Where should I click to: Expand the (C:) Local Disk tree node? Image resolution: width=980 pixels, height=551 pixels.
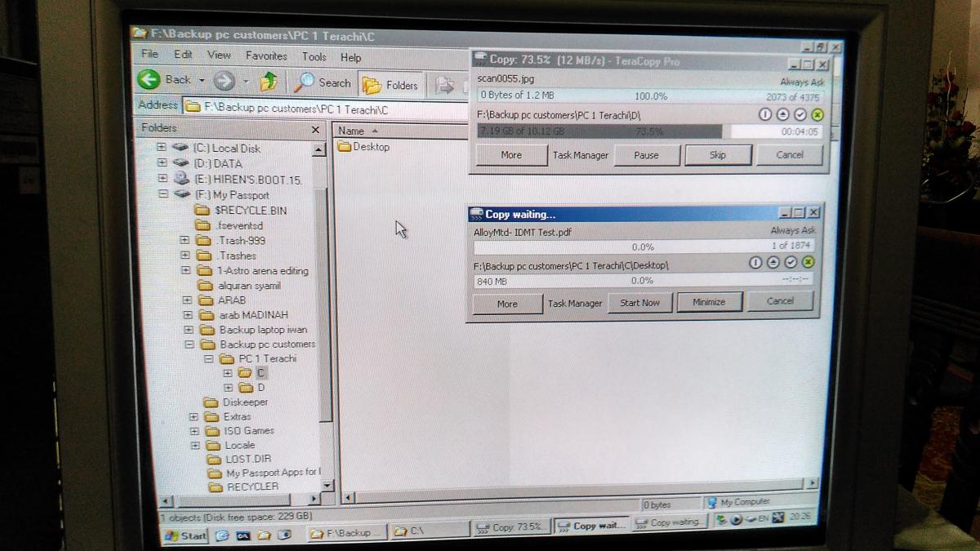click(162, 148)
